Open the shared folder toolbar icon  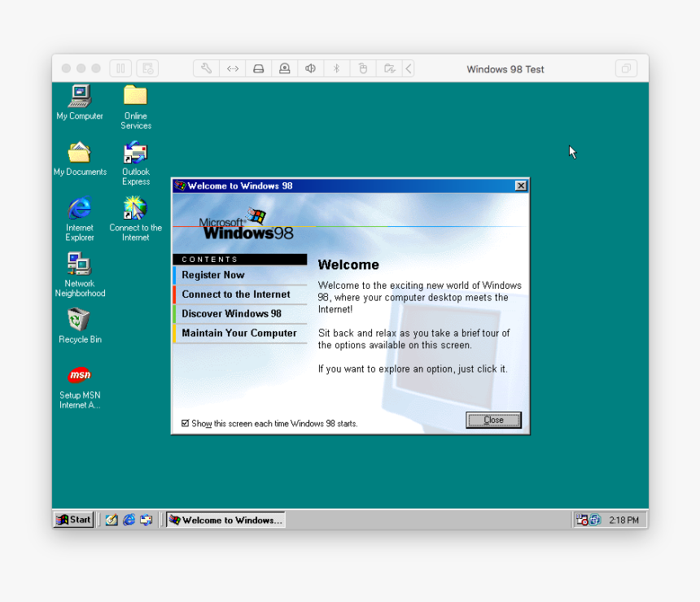pos(389,68)
